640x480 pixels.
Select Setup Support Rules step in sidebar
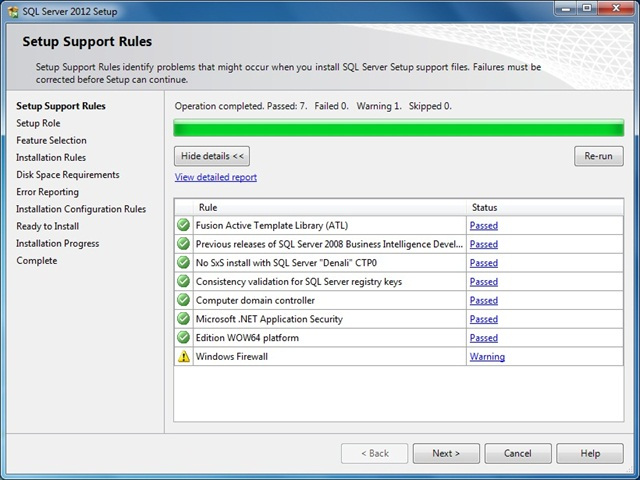coord(61,106)
